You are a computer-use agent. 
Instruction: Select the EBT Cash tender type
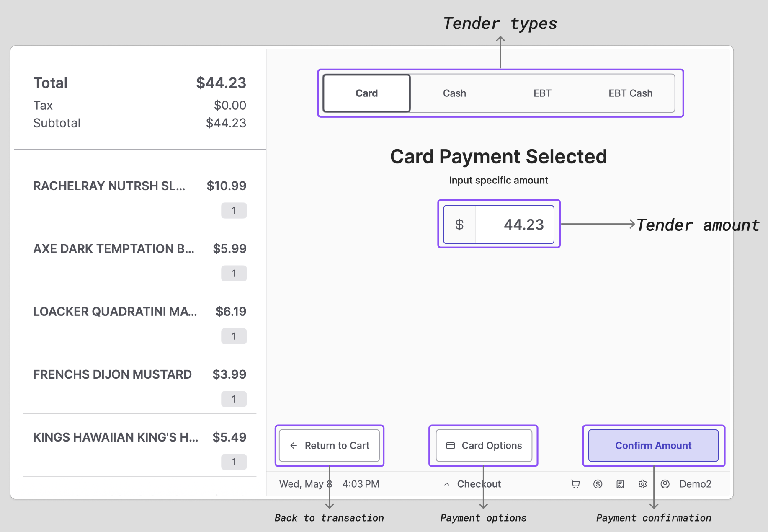(x=630, y=93)
